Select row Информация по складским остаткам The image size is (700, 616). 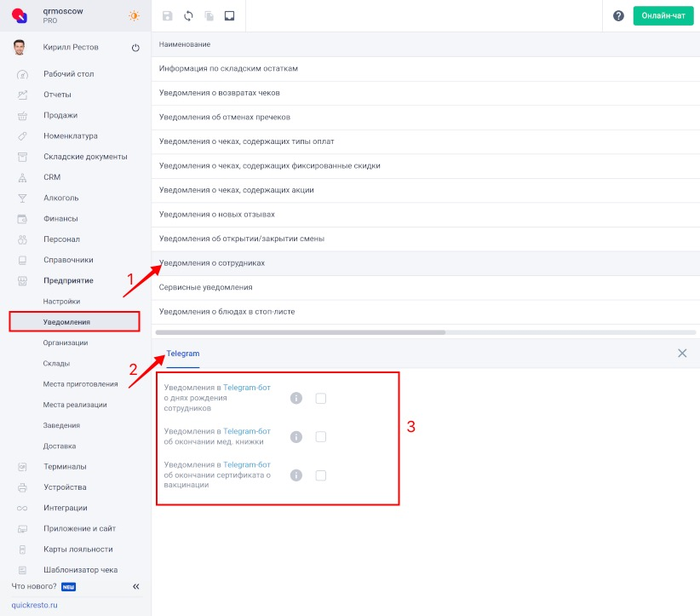pyautogui.click(x=426, y=69)
